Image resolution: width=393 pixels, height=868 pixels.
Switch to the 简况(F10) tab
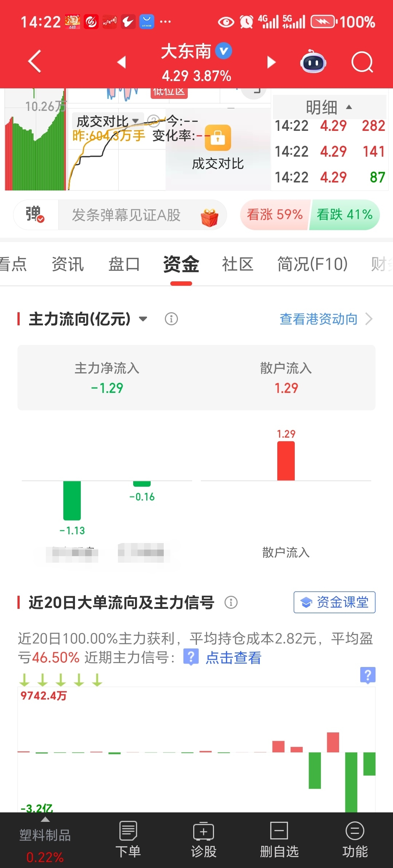tap(312, 264)
